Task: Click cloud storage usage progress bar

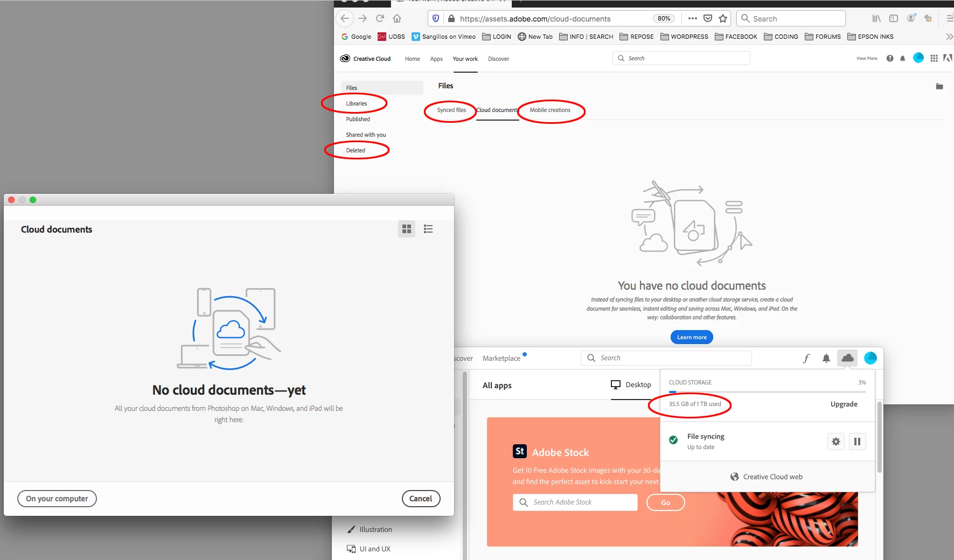Action: [x=767, y=392]
